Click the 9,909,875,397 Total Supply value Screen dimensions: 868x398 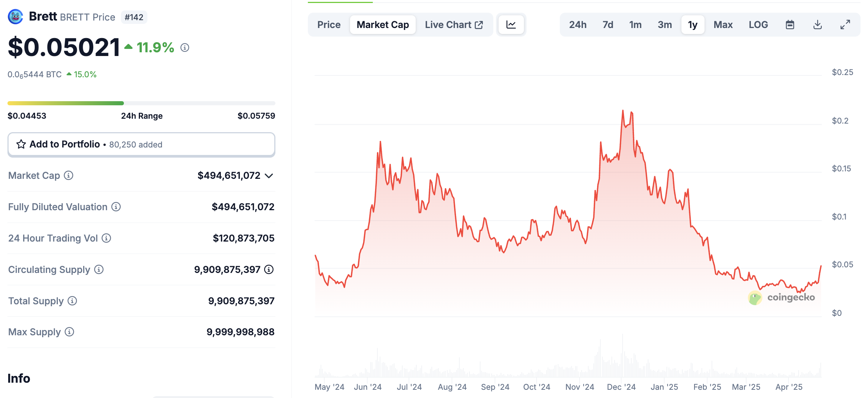[x=241, y=301]
